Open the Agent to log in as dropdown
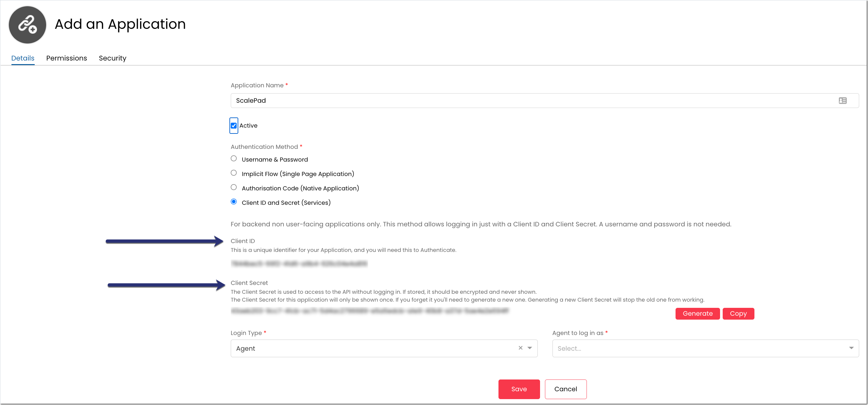The height and width of the screenshot is (405, 868). [x=701, y=348]
